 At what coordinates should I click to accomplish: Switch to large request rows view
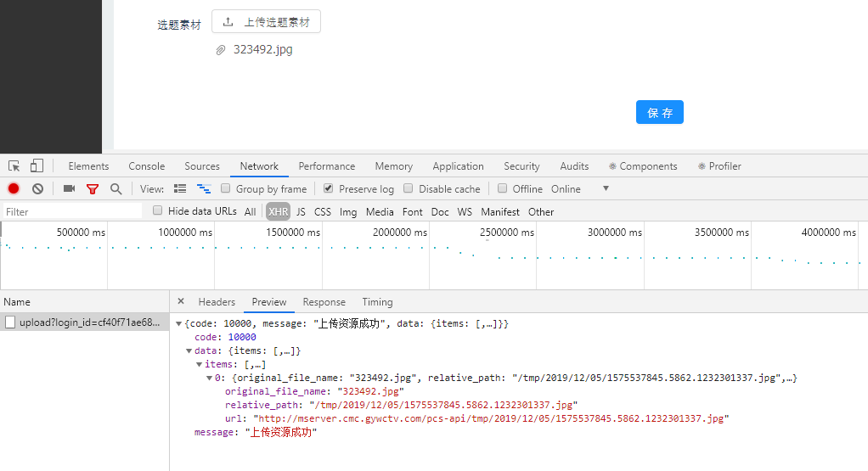[x=180, y=188]
